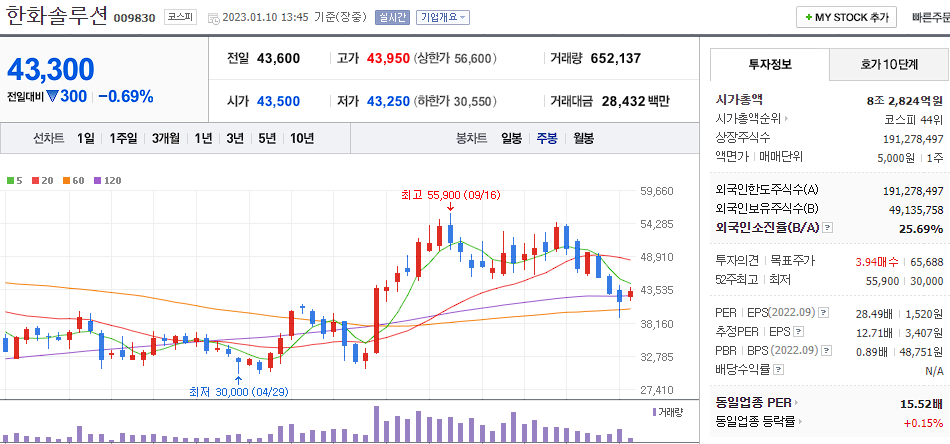Click the clock icon beside 2023.01.10 timestamp

point(213,18)
